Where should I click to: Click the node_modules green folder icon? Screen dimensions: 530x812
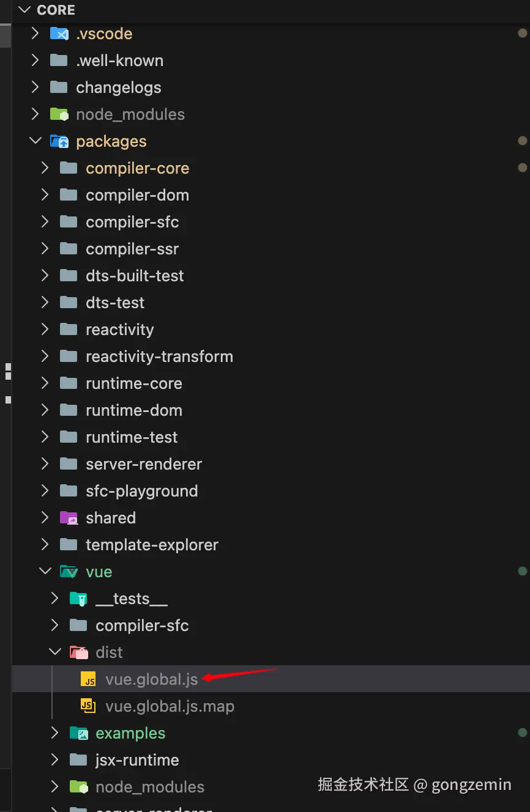(x=59, y=114)
